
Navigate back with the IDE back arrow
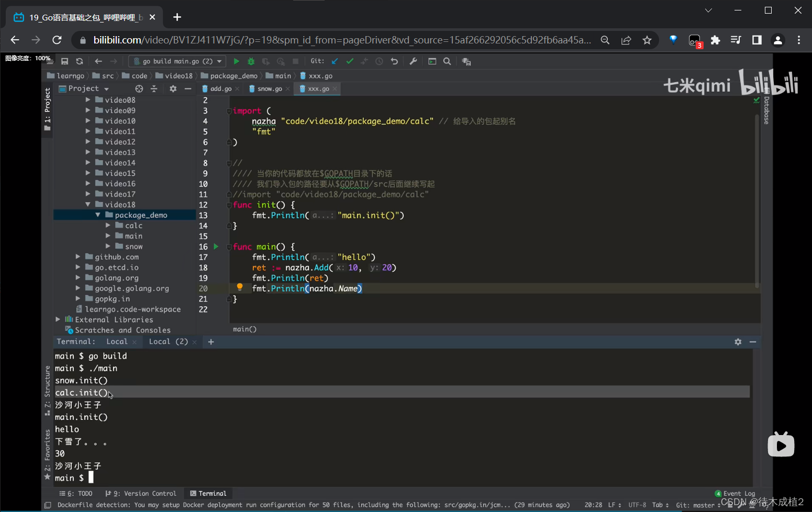tap(98, 61)
